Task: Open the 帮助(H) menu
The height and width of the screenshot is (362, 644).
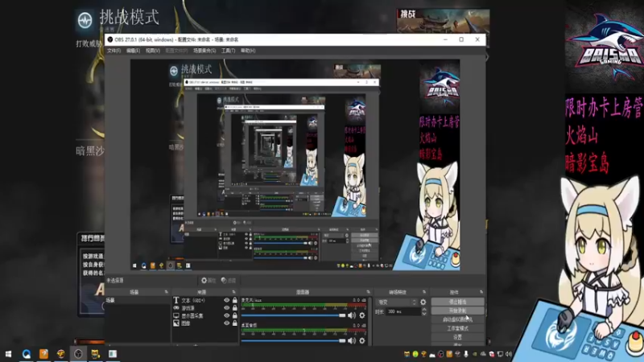Action: click(248, 51)
